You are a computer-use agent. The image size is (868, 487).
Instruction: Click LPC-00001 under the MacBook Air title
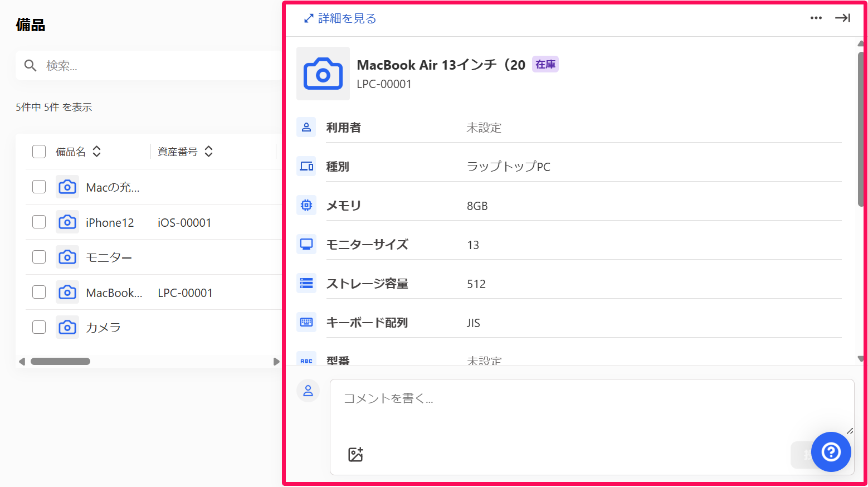click(x=384, y=84)
